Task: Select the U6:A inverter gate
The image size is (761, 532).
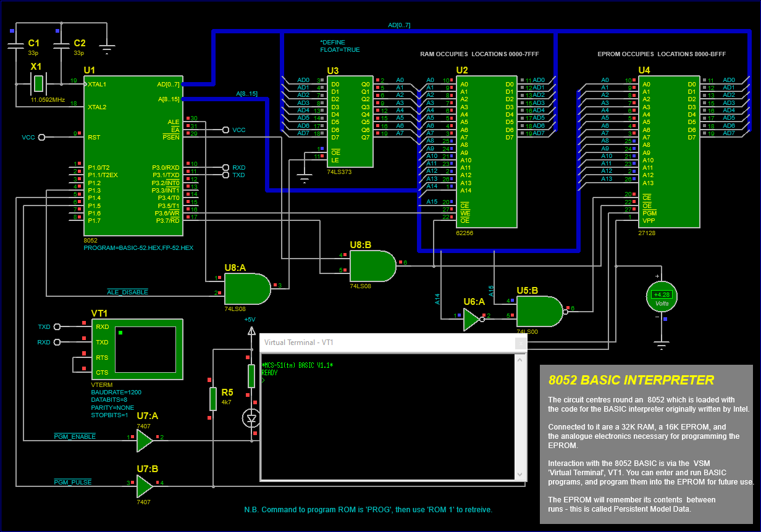Action: 471,319
